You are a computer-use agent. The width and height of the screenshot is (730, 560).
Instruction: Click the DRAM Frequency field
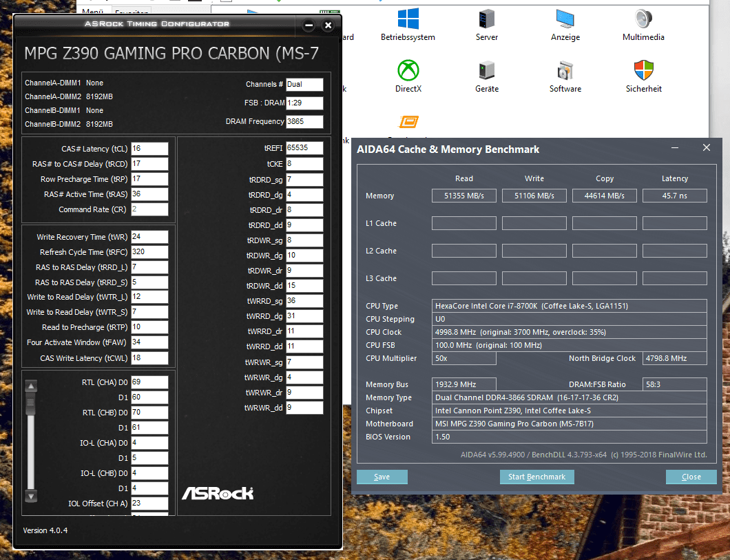(x=304, y=121)
